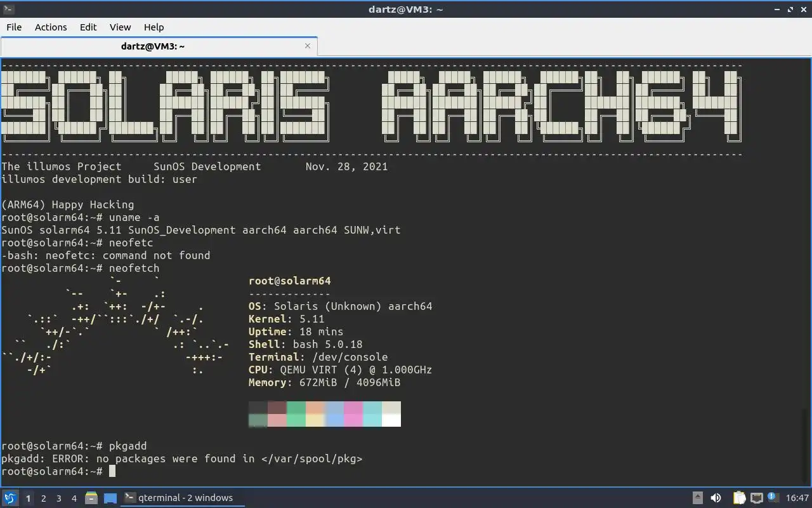The image size is (812, 508).
Task: Click the 'uname -a' command text
Action: click(134, 217)
